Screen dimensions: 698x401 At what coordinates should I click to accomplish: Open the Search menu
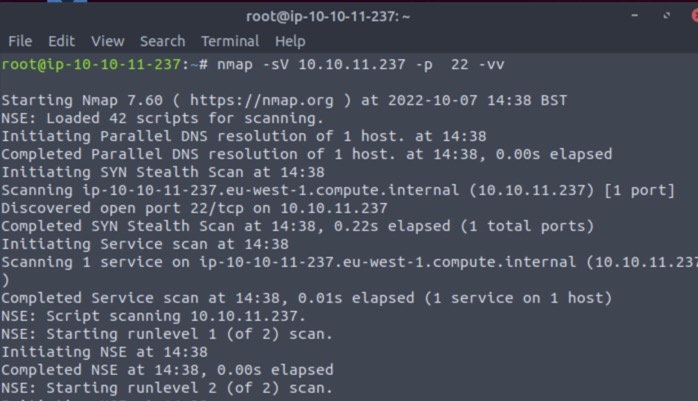[x=162, y=41]
